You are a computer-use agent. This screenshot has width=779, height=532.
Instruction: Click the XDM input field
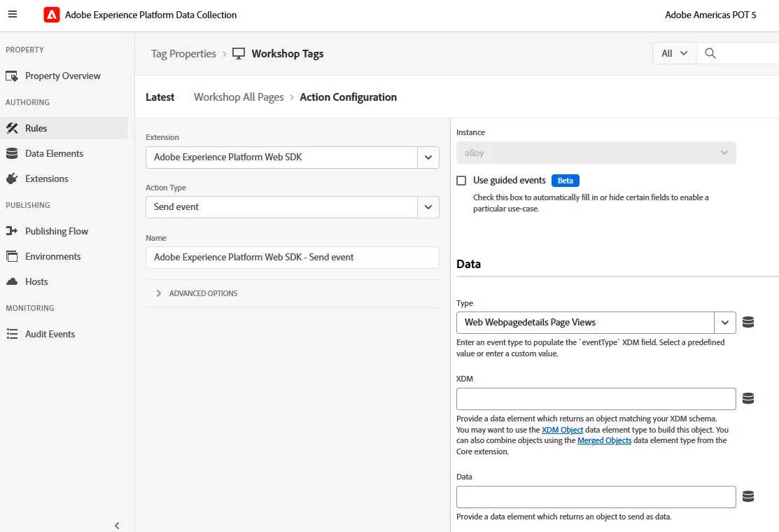point(596,399)
